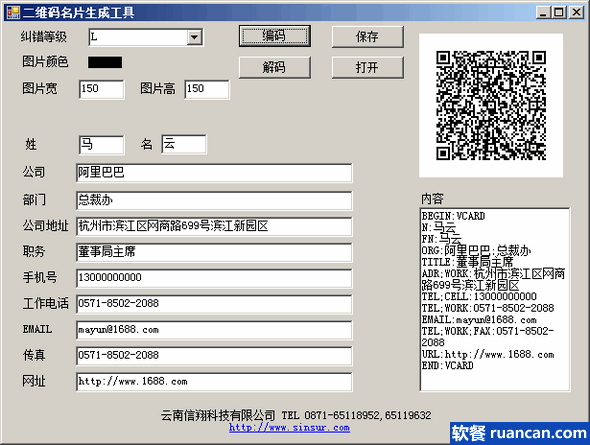Open the 纠错等级 dropdown arrow
The width and height of the screenshot is (590, 445).
(195, 37)
